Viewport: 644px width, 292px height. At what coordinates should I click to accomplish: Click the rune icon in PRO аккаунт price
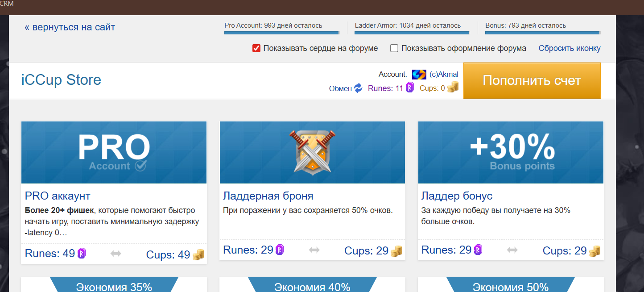pyautogui.click(x=81, y=253)
